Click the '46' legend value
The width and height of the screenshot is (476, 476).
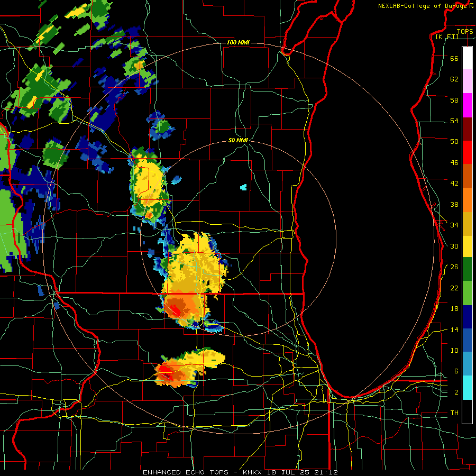pos(454,163)
